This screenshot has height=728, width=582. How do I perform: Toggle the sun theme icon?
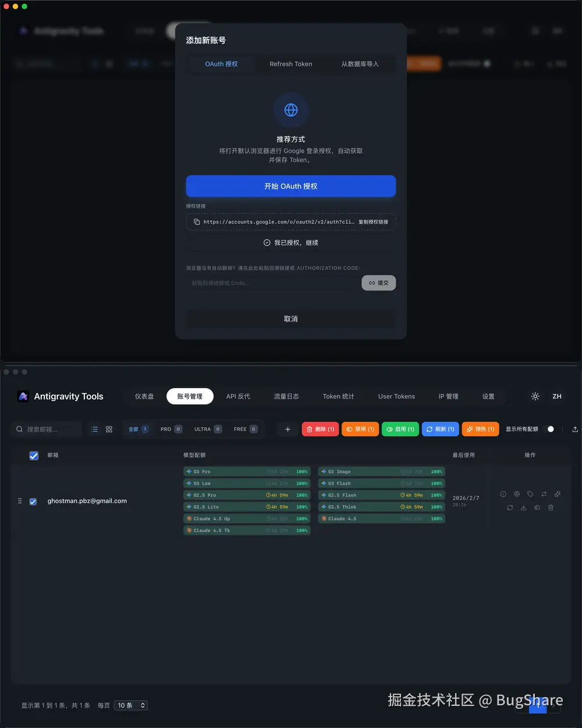535,396
